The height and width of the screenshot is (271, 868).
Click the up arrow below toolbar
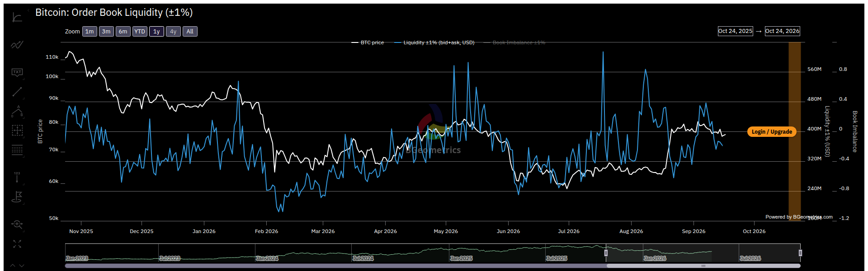pos(13,266)
